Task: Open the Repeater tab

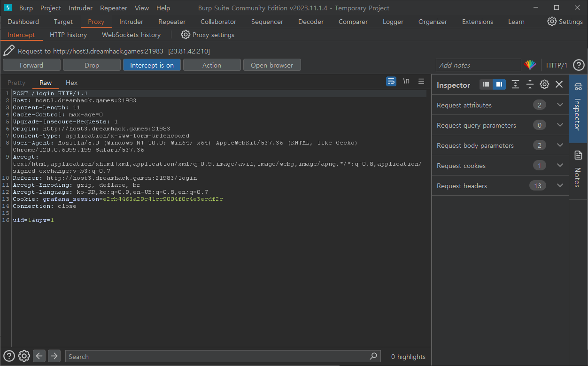Action: [x=171, y=22]
